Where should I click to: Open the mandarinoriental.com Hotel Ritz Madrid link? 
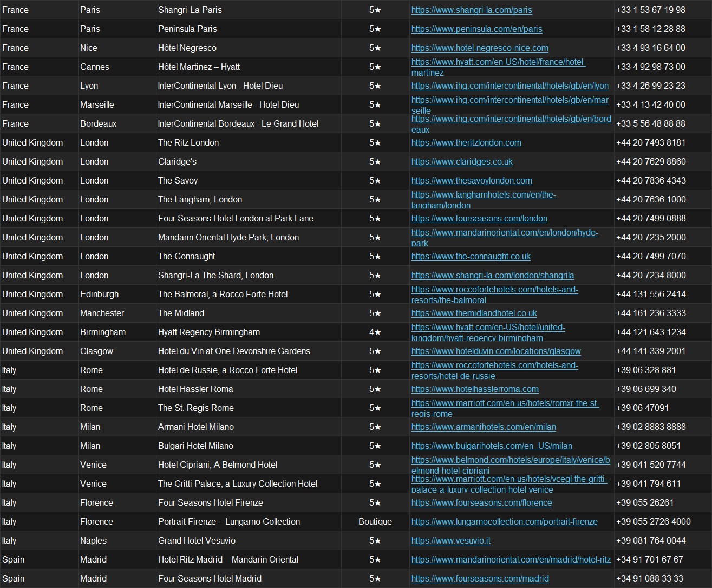pyautogui.click(x=511, y=559)
